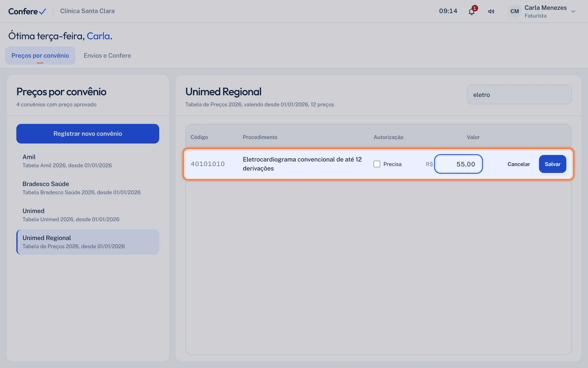Click '4 convênios com preço aprovado' text
Screen dimensions: 588x368
click(x=56, y=105)
